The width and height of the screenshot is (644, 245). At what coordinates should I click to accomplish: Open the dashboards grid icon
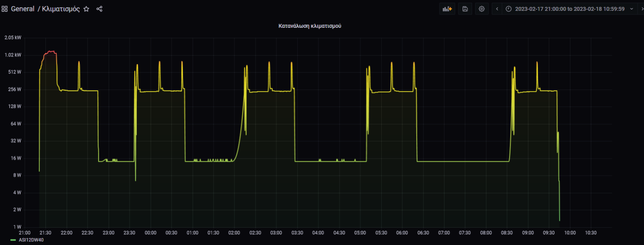click(4, 9)
